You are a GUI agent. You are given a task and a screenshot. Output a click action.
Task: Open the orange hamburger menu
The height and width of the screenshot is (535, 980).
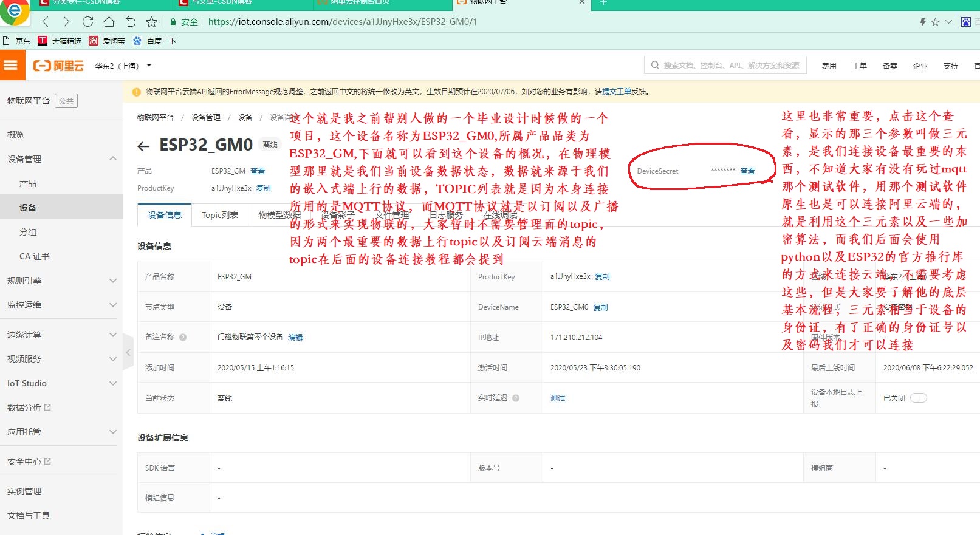pos(11,65)
